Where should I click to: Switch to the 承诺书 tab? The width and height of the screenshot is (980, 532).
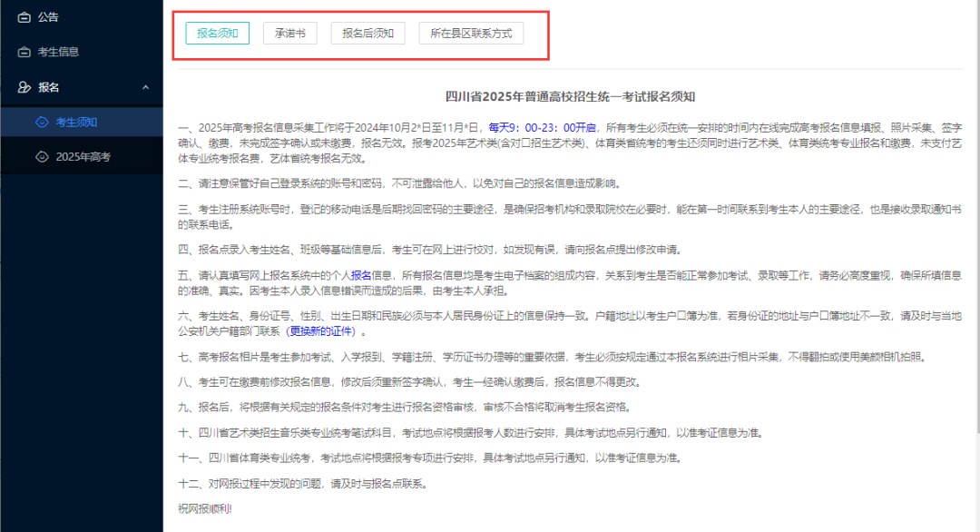[x=290, y=32]
